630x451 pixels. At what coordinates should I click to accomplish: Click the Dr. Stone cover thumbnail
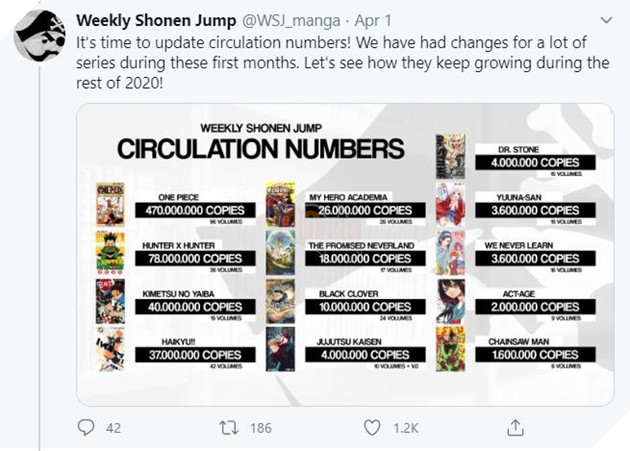click(450, 156)
